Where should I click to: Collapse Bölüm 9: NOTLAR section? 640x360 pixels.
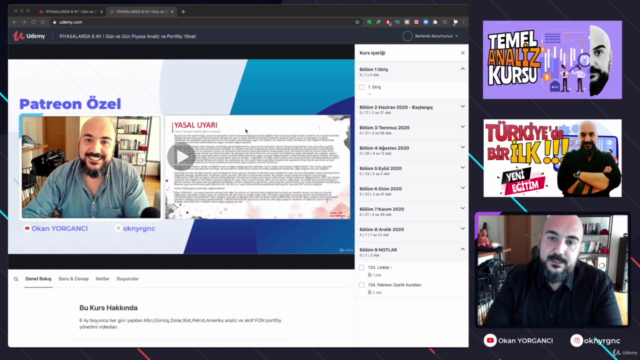pyautogui.click(x=462, y=249)
